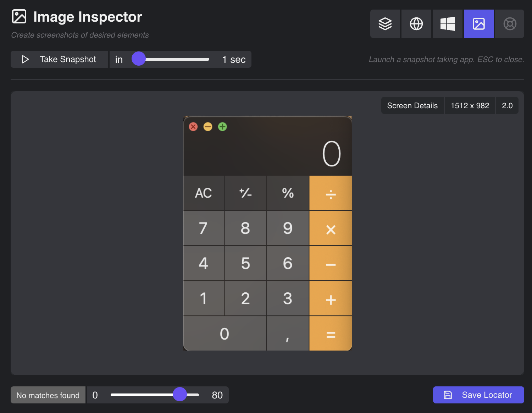
Task: Click the 80 confidence value
Action: click(217, 395)
